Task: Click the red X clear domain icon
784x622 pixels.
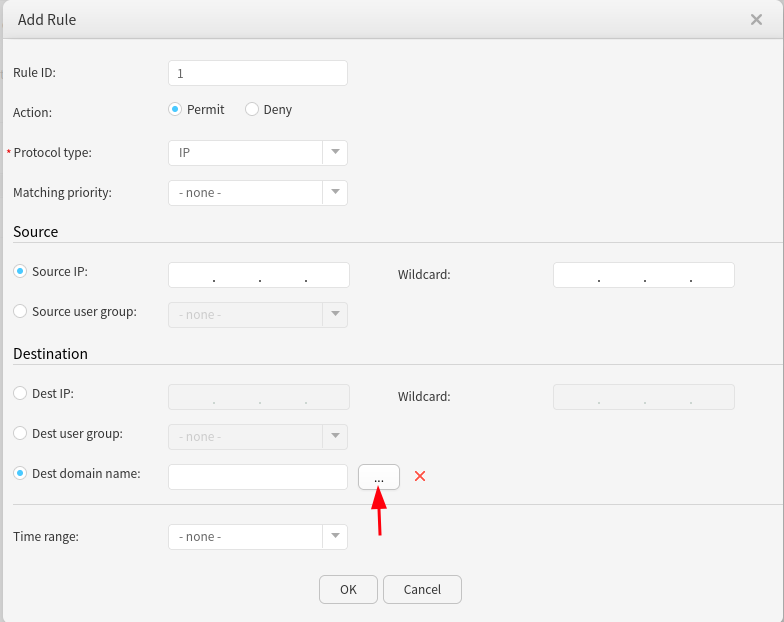Action: coord(420,476)
